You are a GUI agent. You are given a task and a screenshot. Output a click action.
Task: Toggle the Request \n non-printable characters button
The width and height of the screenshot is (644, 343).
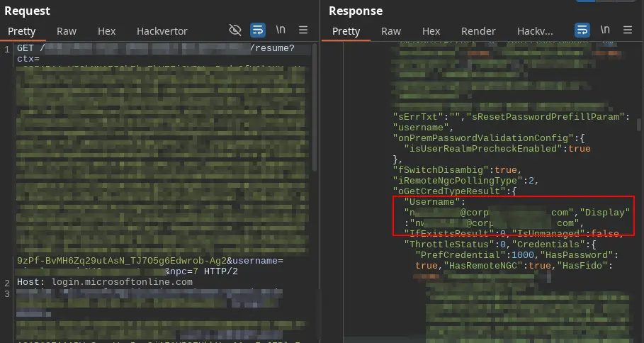pos(281,30)
